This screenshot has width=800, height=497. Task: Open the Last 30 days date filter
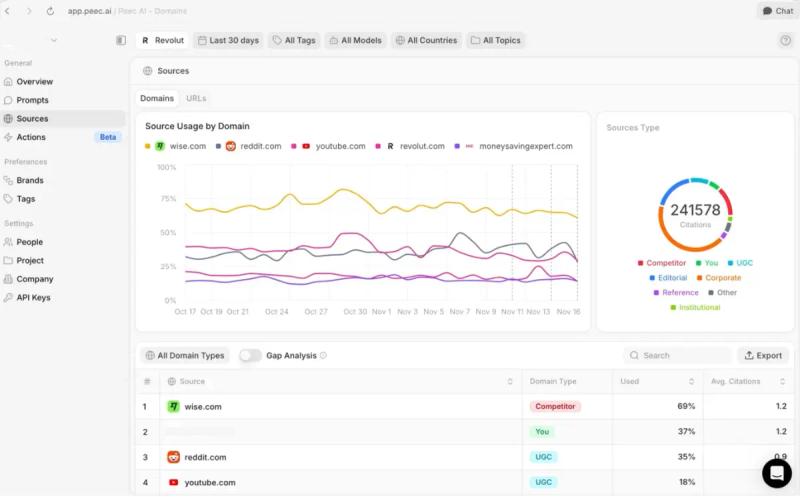point(228,40)
